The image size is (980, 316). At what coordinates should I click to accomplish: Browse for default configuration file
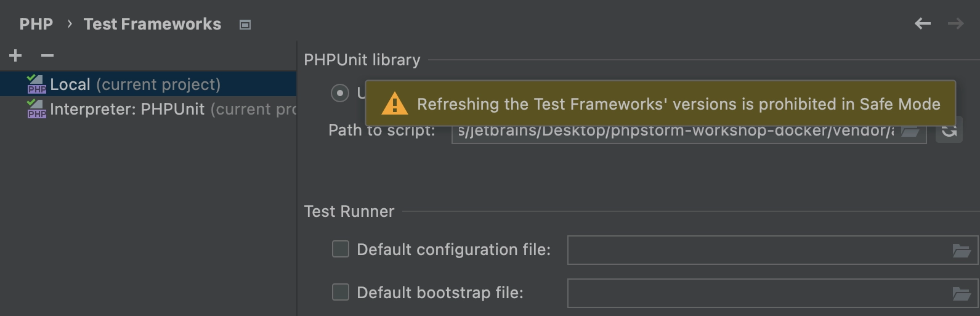click(962, 250)
